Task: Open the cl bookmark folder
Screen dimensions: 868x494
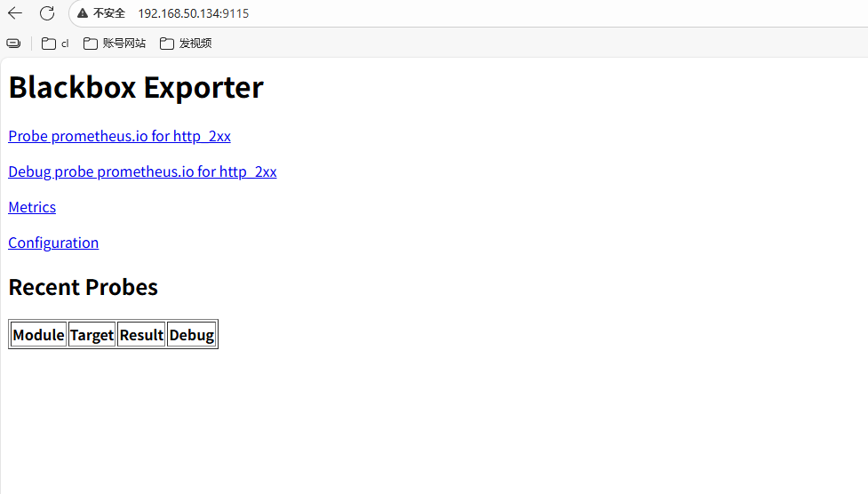Action: point(55,44)
